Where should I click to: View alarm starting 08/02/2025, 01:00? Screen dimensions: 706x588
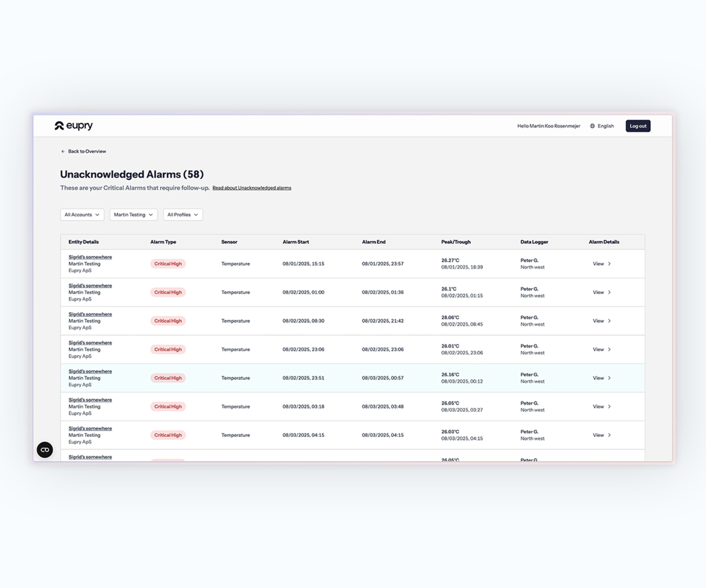[x=598, y=292]
